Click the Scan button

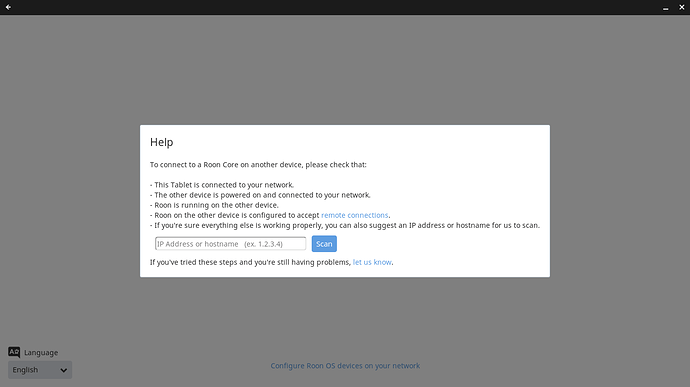(x=324, y=244)
